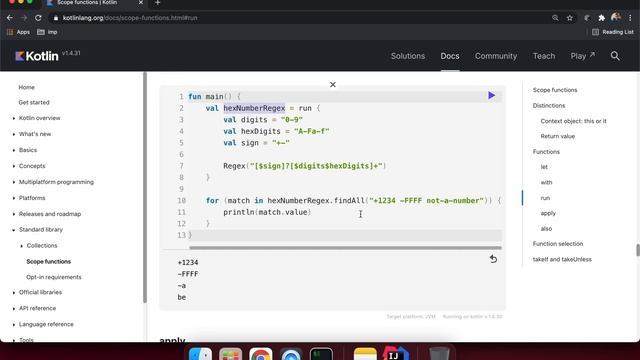640x360 pixels.
Task: Close the code playground with X
Action: tap(333, 84)
